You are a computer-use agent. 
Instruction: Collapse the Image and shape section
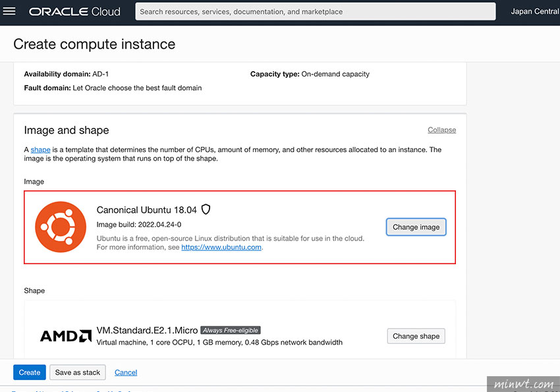click(442, 130)
